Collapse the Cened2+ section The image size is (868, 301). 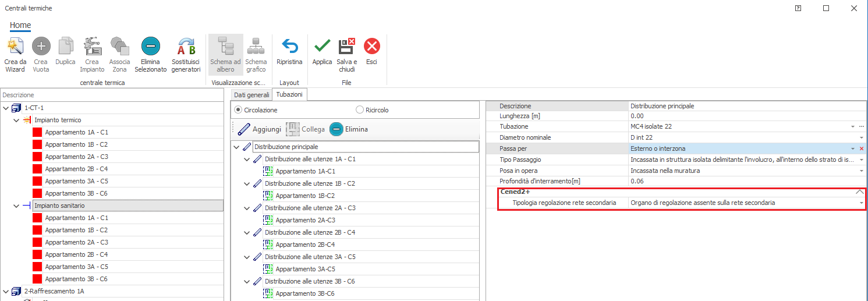(859, 192)
